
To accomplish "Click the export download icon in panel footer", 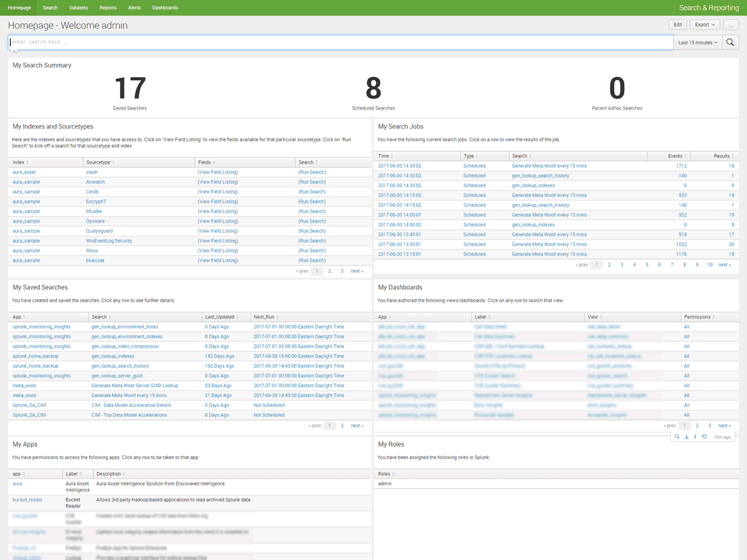I will [x=686, y=437].
